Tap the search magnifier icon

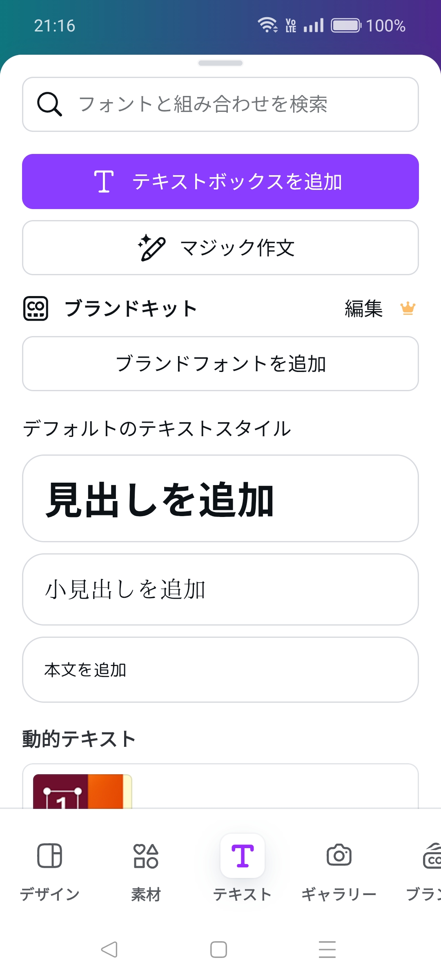pos(49,104)
